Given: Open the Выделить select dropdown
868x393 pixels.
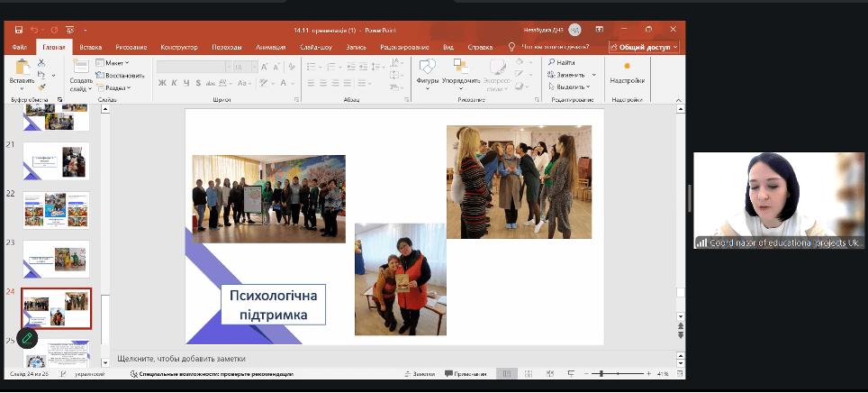Looking at the screenshot, I should tap(567, 87).
